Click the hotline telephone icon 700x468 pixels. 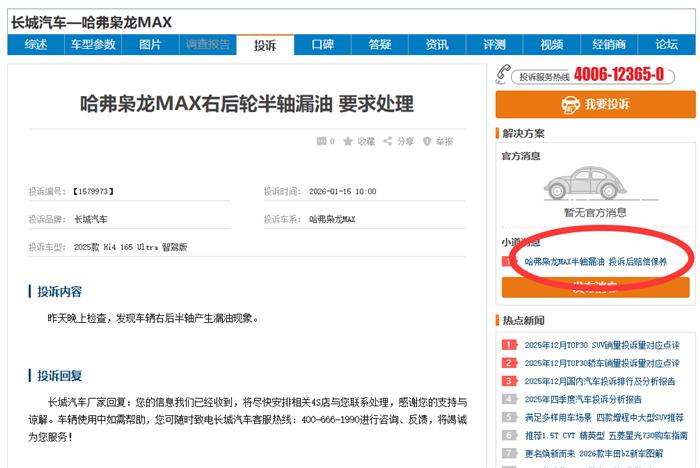click(503, 76)
